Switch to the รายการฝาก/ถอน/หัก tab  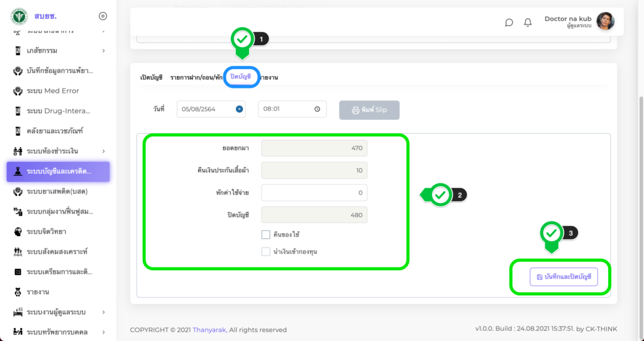tap(196, 77)
